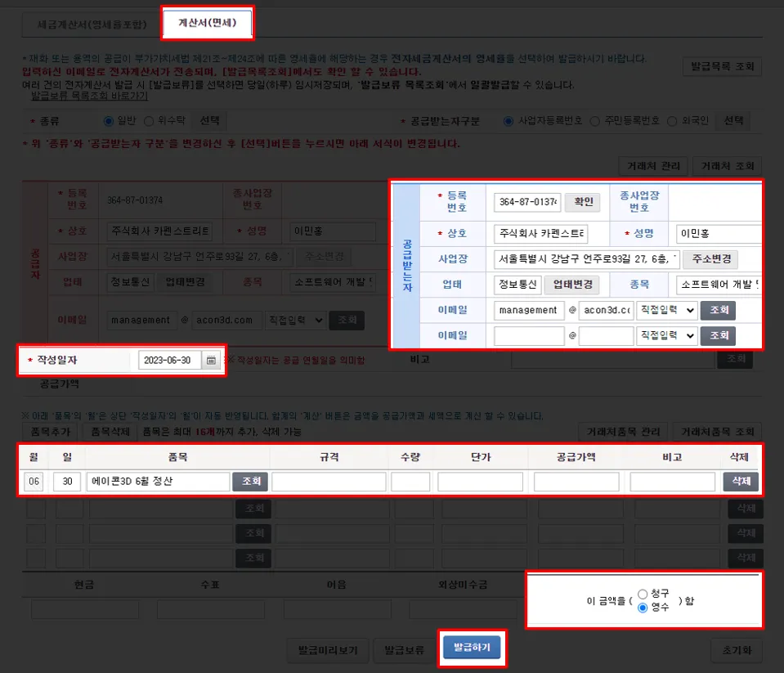Viewport: 784px width, 673px height.
Task: Focus the 공급가액 field in first item row
Action: [576, 482]
